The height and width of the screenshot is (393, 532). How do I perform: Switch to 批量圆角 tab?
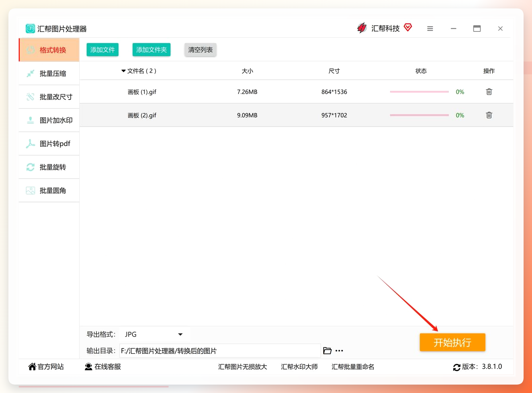pos(49,191)
